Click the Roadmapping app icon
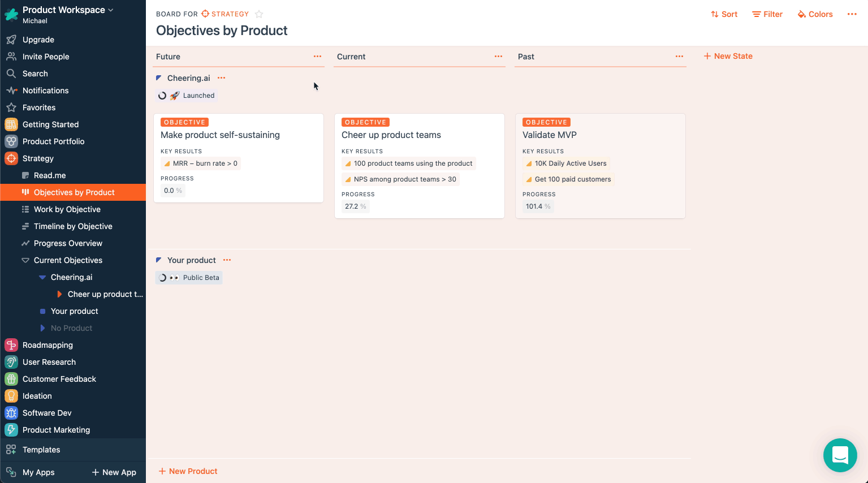The image size is (868, 483). (11, 345)
